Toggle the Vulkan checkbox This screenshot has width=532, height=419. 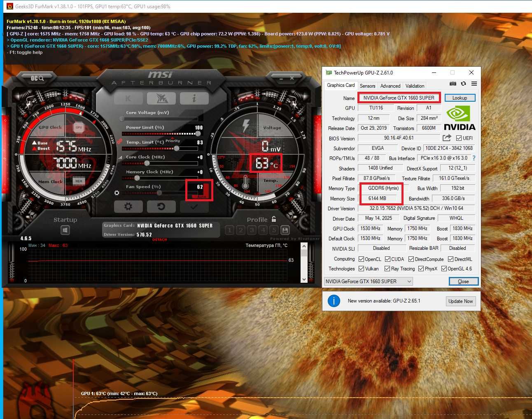(361, 269)
